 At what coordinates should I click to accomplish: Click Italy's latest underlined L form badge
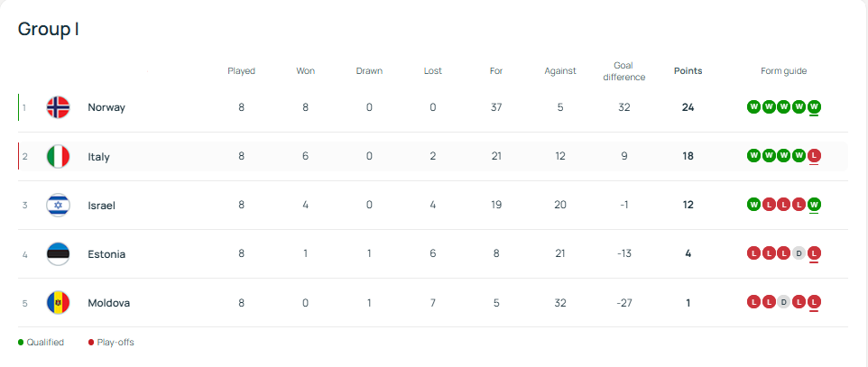[814, 156]
